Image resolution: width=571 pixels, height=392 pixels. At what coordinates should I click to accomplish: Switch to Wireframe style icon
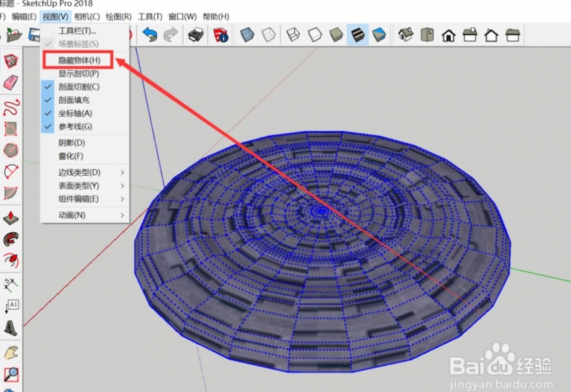(x=293, y=35)
